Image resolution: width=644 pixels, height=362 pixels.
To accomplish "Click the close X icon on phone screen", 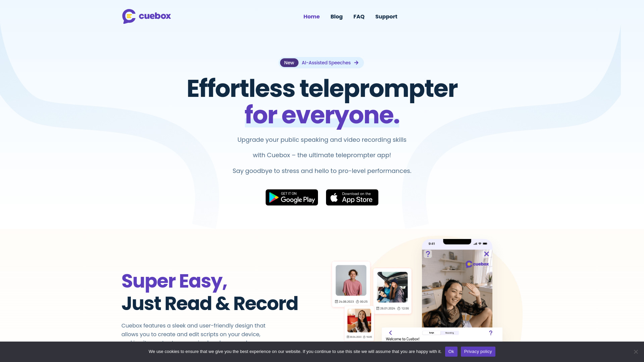I will 486,254.
